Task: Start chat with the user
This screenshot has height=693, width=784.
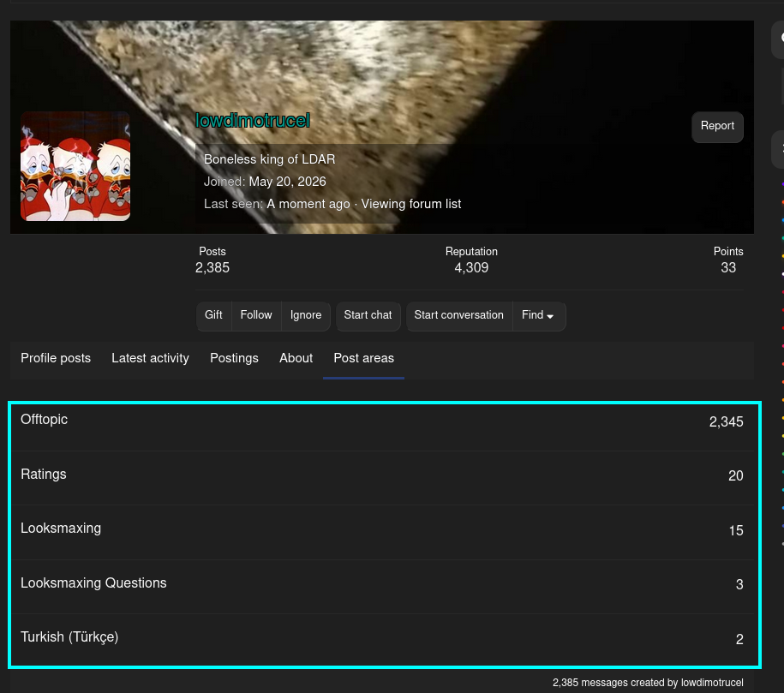Action: [368, 315]
